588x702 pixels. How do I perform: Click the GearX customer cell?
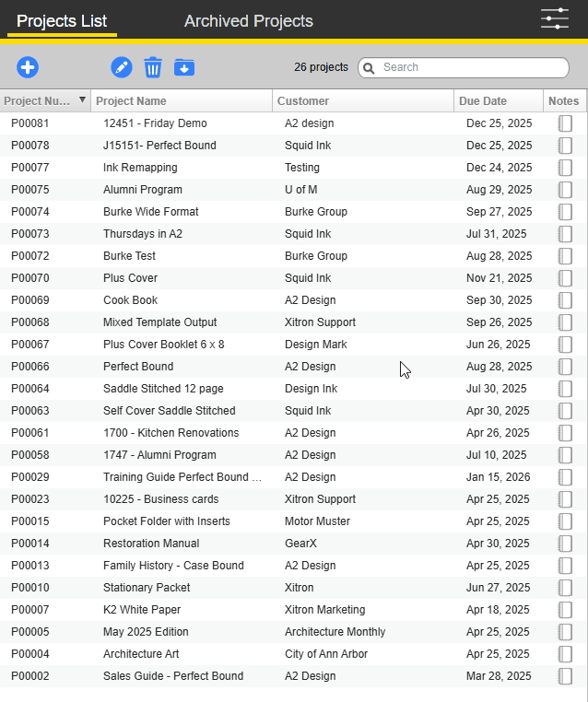[x=300, y=544]
